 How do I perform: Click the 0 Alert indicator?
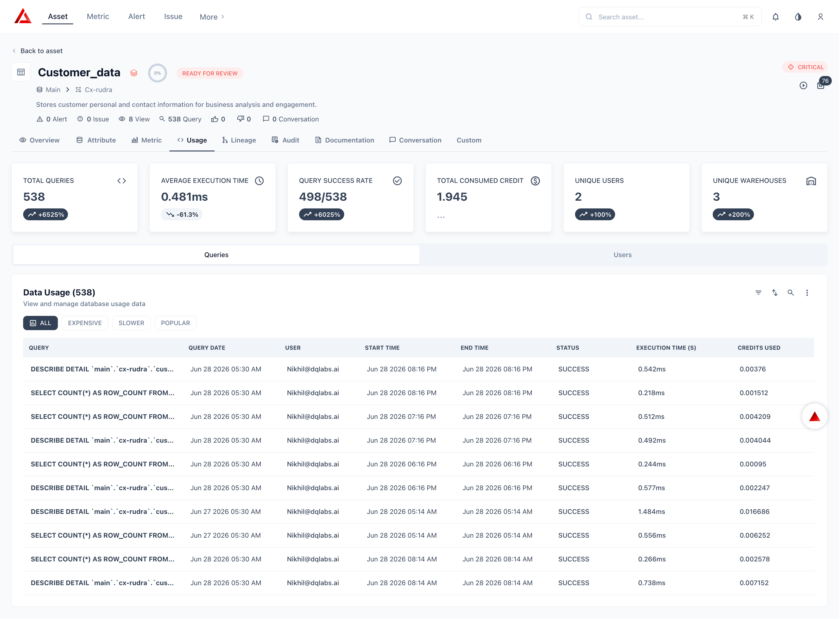coord(52,119)
